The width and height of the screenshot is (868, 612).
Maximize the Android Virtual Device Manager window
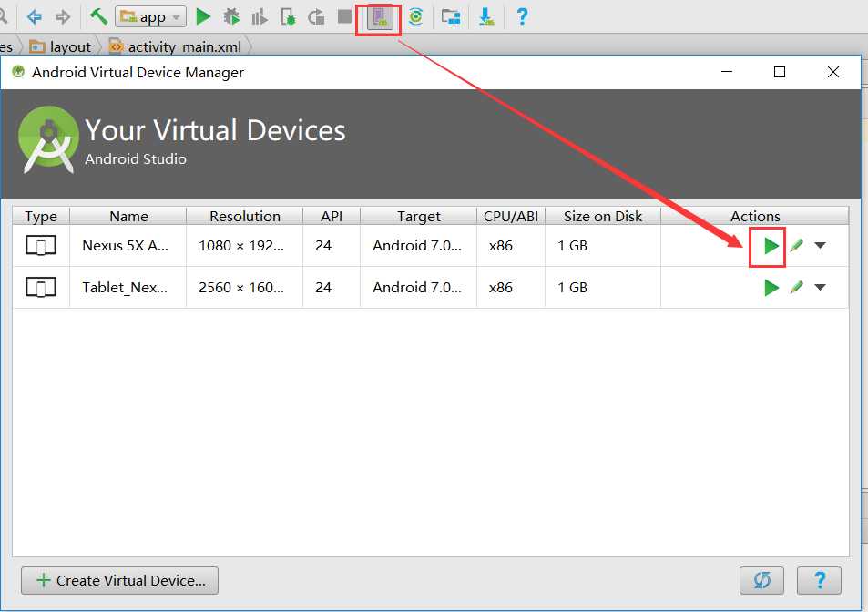[780, 72]
